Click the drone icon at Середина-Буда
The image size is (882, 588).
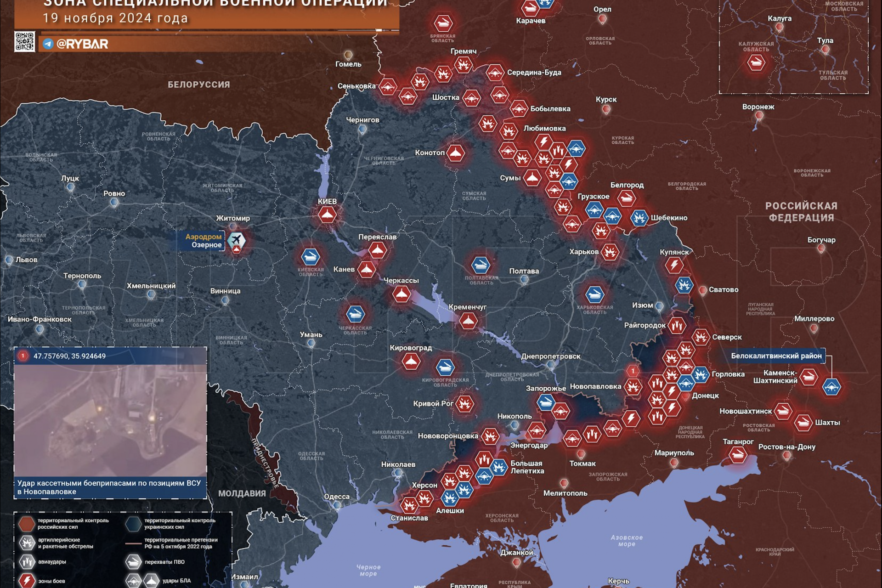495,73
